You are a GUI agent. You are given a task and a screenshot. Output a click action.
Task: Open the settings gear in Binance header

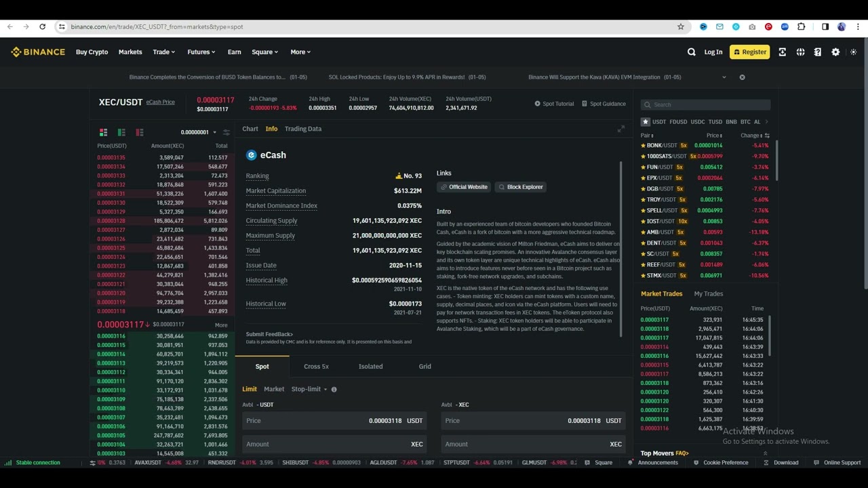835,52
